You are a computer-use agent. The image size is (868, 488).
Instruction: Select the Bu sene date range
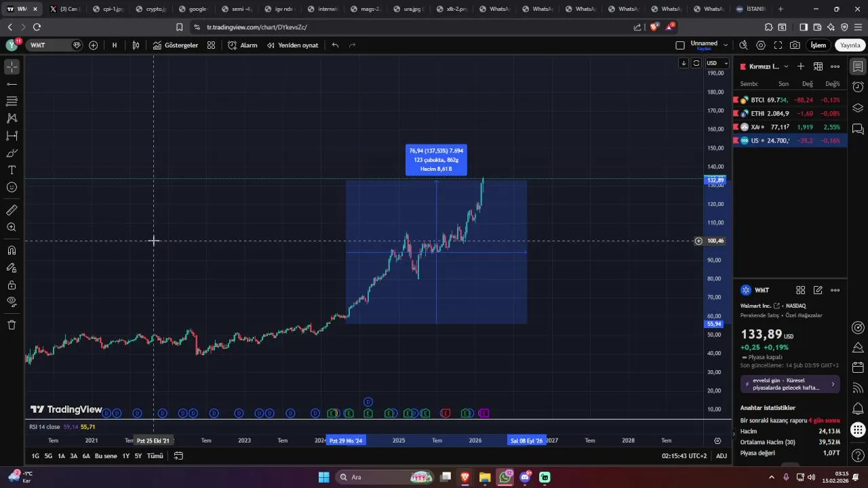[106, 456]
